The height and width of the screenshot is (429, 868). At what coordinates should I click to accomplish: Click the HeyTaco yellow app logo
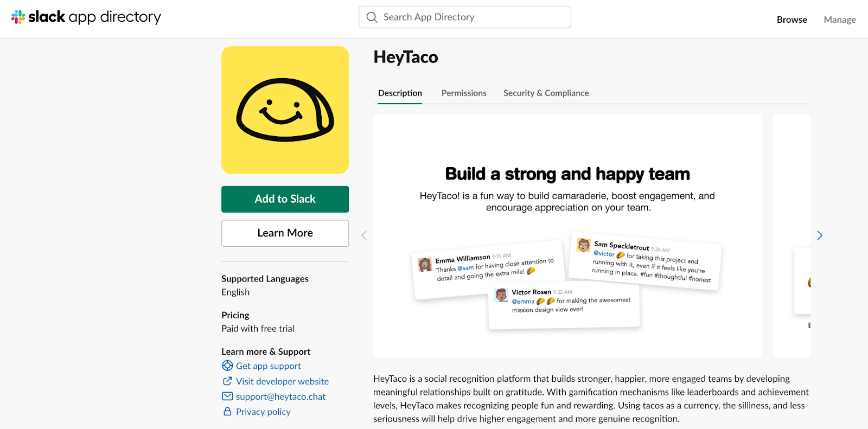click(285, 110)
